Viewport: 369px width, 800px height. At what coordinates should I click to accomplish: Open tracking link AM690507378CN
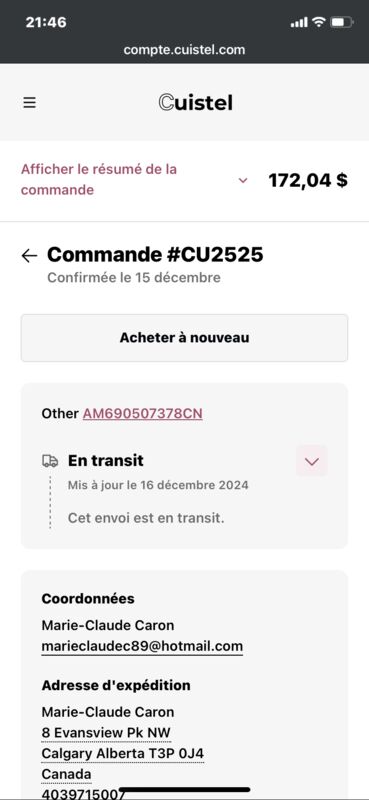point(142,414)
